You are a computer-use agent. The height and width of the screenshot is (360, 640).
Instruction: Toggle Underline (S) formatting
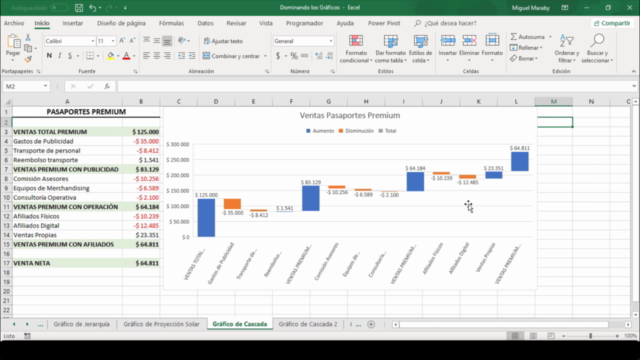click(70, 56)
